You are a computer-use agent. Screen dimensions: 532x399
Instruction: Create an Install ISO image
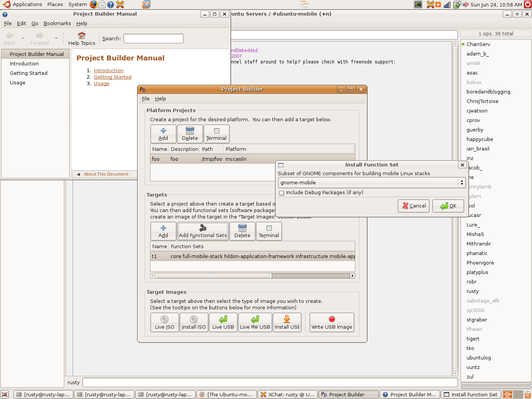click(x=194, y=323)
